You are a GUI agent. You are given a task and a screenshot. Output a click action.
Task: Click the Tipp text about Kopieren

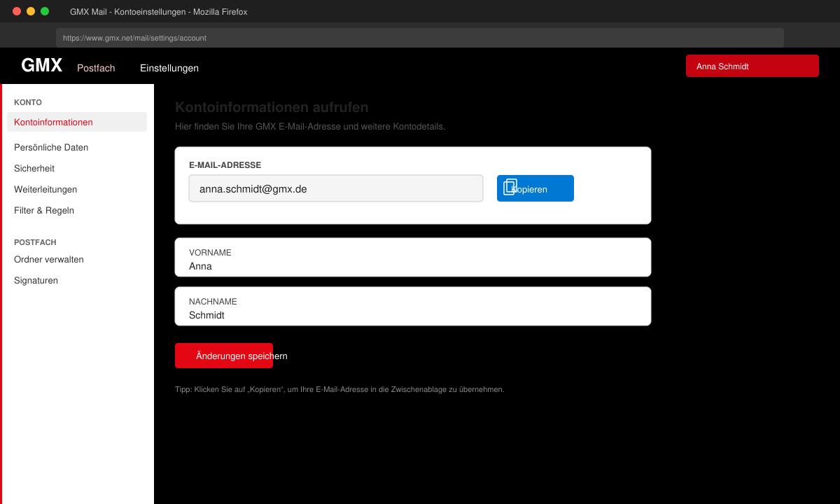click(x=339, y=389)
